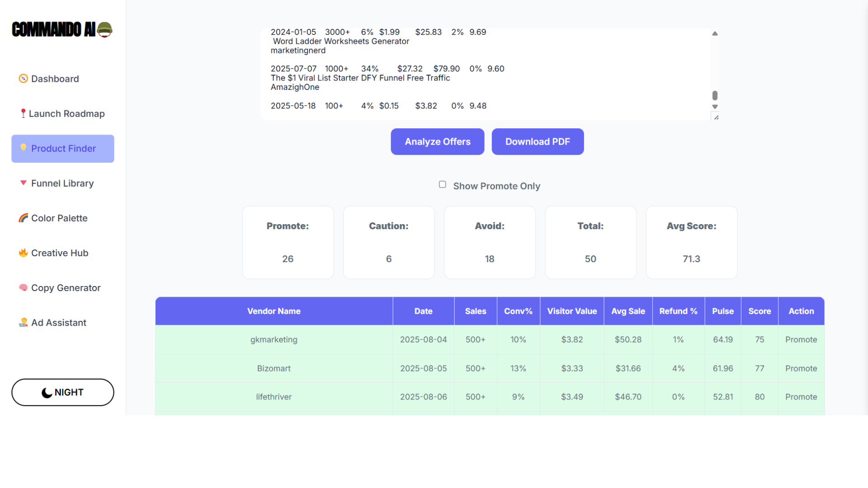The height and width of the screenshot is (488, 868).
Task: Click the Launch Roadmap pin icon
Action: point(23,113)
